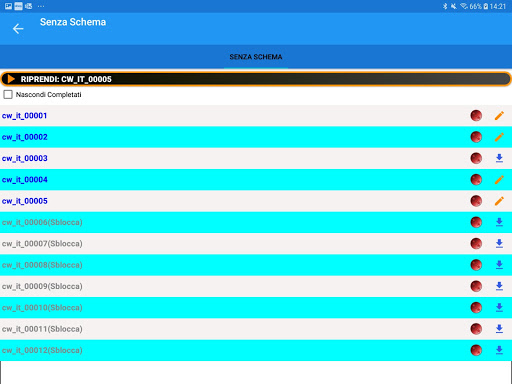Click the edit pencil for cw_it_00001
Viewport: 512px width, 384px height.
(x=499, y=116)
